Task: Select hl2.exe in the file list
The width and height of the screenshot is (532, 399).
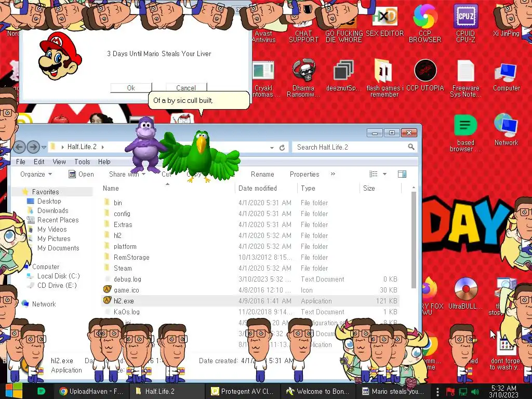Action: click(x=250, y=301)
